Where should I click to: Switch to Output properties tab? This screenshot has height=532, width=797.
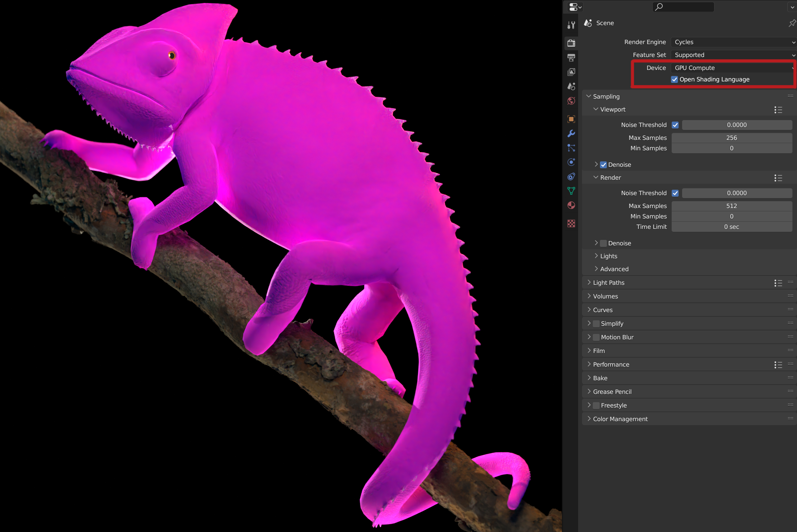[571, 57]
